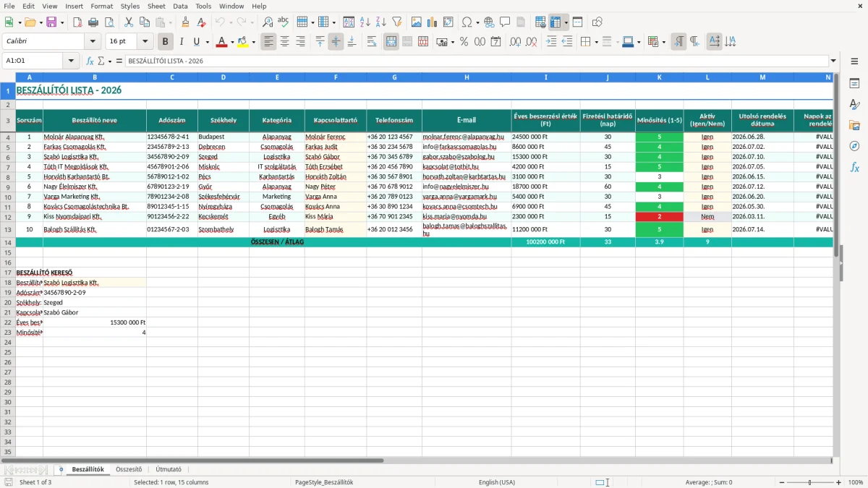Click the Save document icon

pyautogui.click(x=51, y=22)
